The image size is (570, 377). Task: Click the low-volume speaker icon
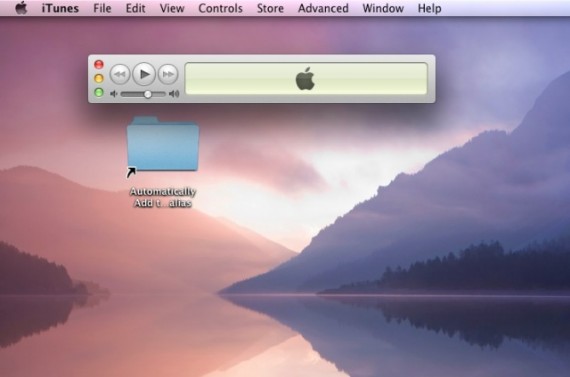pyautogui.click(x=114, y=94)
